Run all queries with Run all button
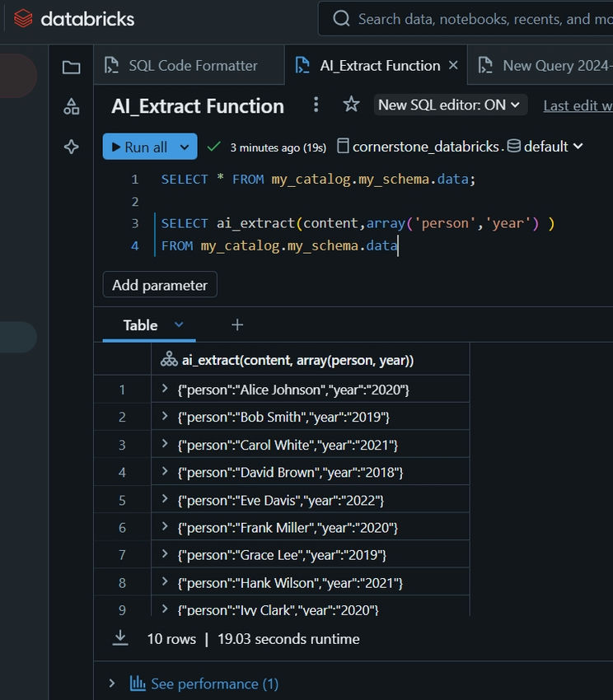 pyautogui.click(x=139, y=147)
